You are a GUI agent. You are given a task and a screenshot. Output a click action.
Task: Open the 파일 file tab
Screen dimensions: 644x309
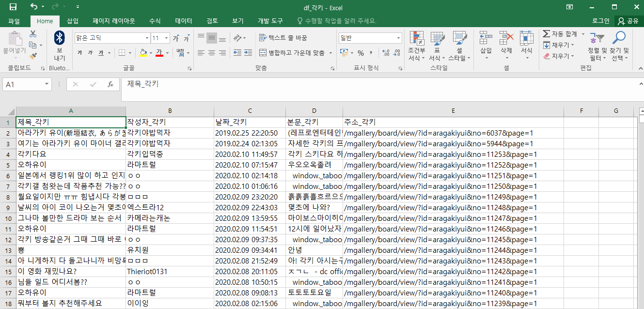pos(14,21)
